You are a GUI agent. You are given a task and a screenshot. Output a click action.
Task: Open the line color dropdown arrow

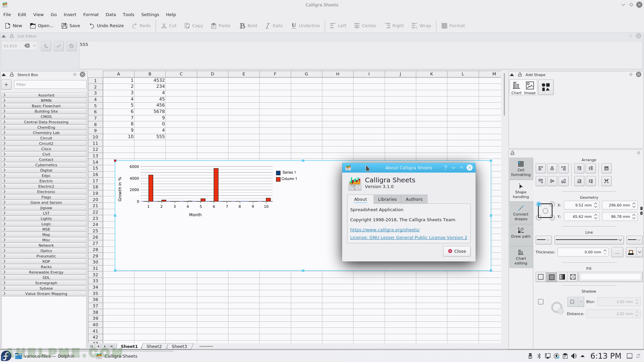639,252
